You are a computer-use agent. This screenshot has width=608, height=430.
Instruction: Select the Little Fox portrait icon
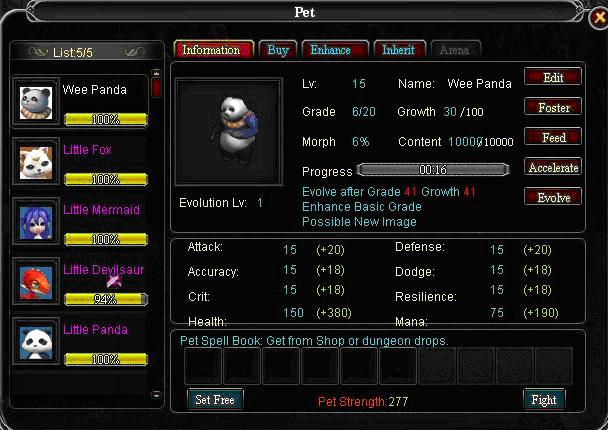pyautogui.click(x=36, y=163)
